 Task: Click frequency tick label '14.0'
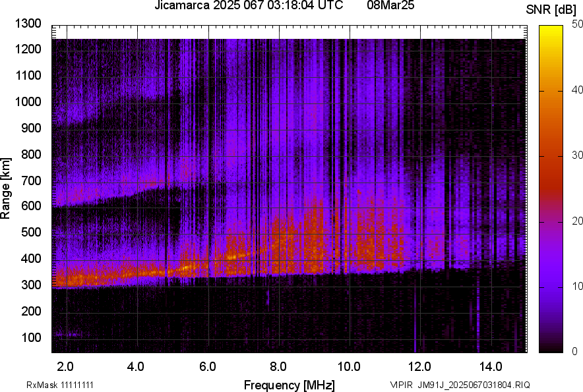(491, 367)
